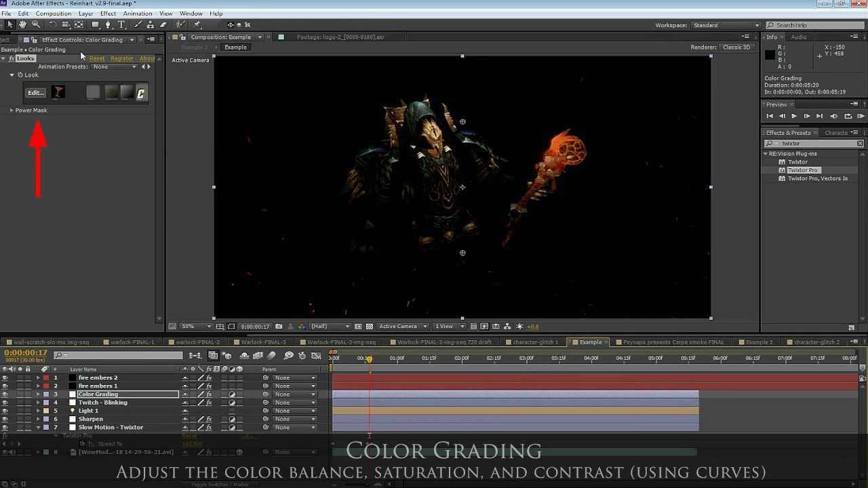Start RAM preview
This screenshot has width=868, height=488.
click(861, 117)
